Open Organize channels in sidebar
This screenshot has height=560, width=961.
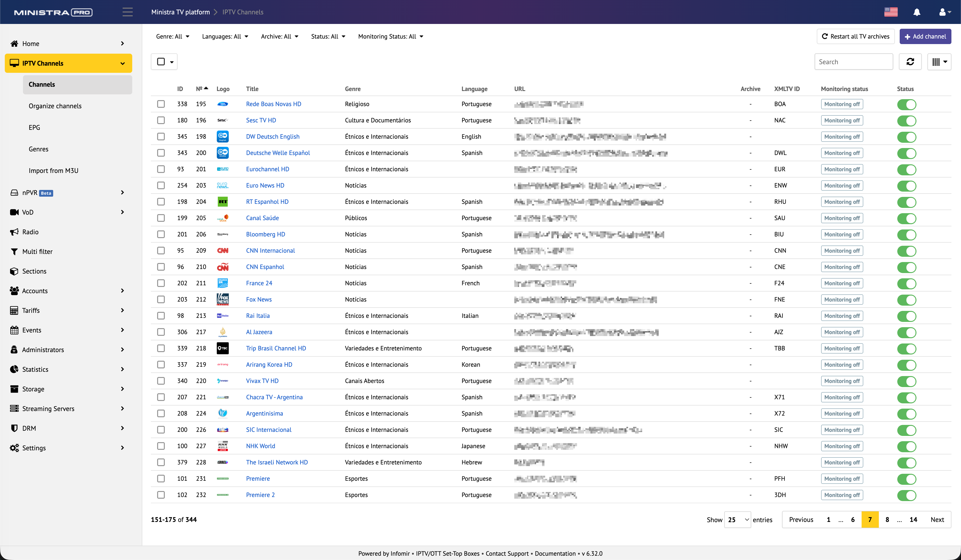(x=55, y=106)
